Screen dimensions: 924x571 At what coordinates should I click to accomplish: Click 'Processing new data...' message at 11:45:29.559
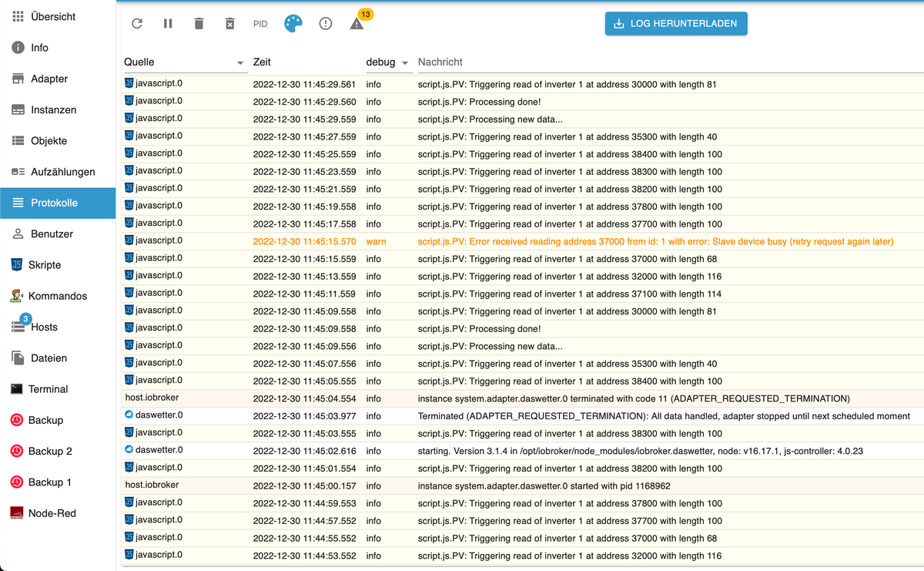pos(490,119)
